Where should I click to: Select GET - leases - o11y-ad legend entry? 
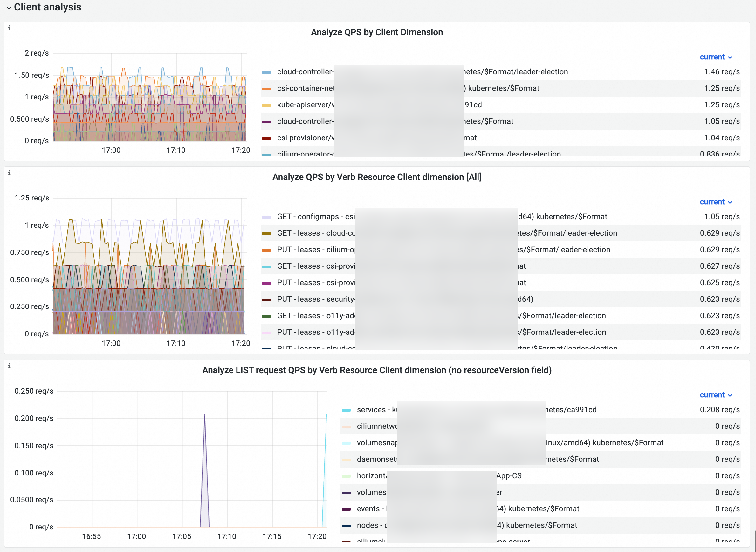coord(315,316)
